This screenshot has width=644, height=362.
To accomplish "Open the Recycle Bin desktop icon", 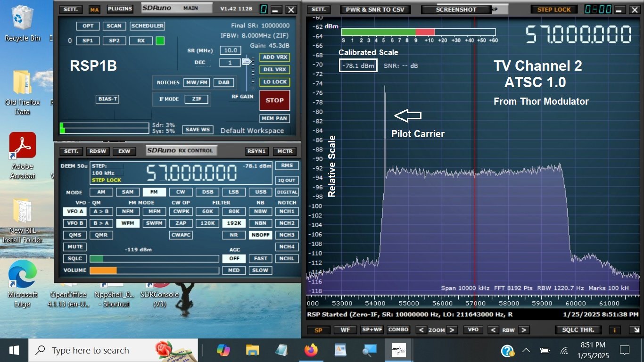I will [22, 23].
